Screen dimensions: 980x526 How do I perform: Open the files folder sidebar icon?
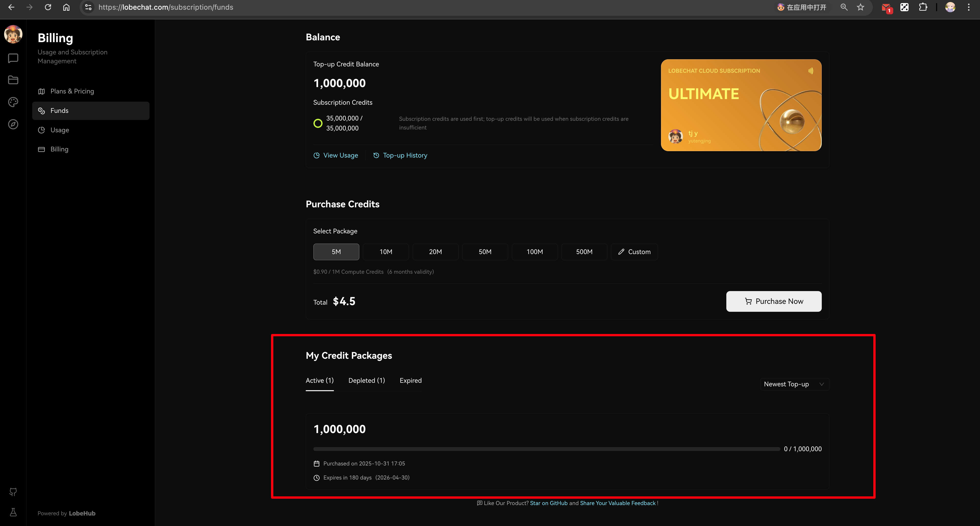[13, 80]
